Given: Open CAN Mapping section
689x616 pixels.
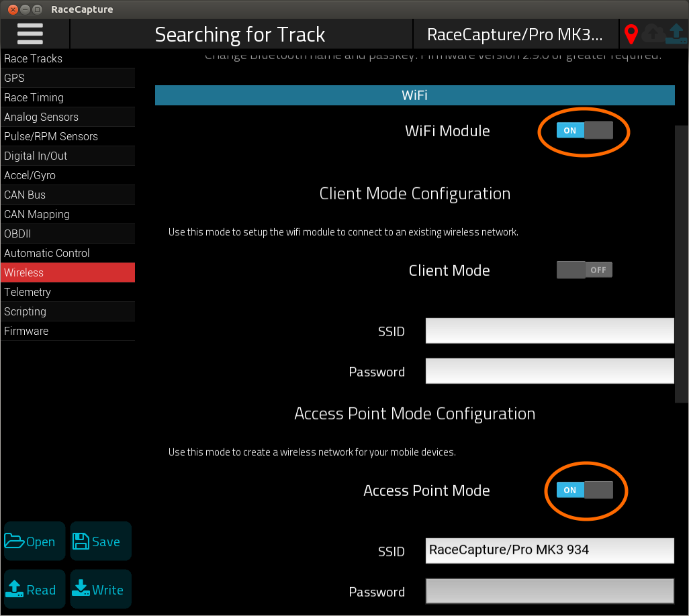Looking at the screenshot, I should 68,214.
